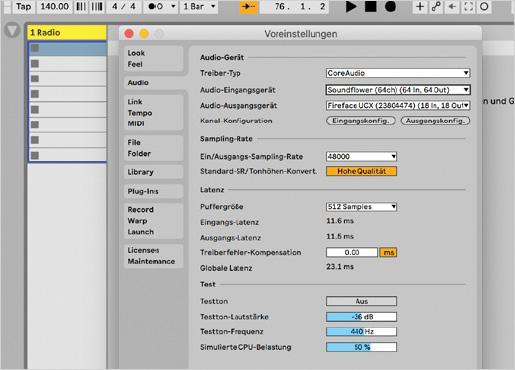The image size is (515, 370).
Task: Click the arrangement position 76. 1. 2 field
Action: click(294, 6)
